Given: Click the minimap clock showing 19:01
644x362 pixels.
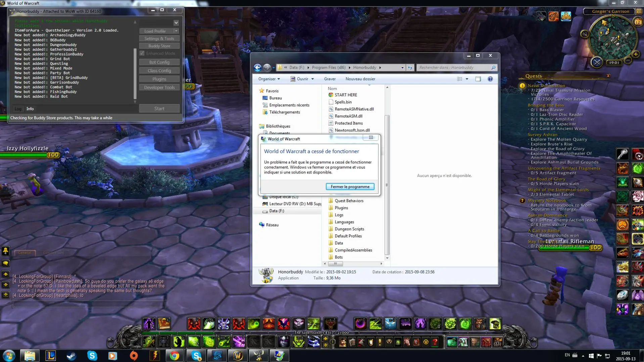Looking at the screenshot, I should click(614, 63).
